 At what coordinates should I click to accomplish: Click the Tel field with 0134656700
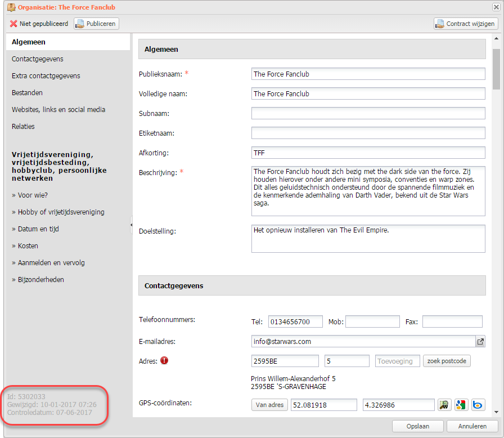tap(295, 321)
